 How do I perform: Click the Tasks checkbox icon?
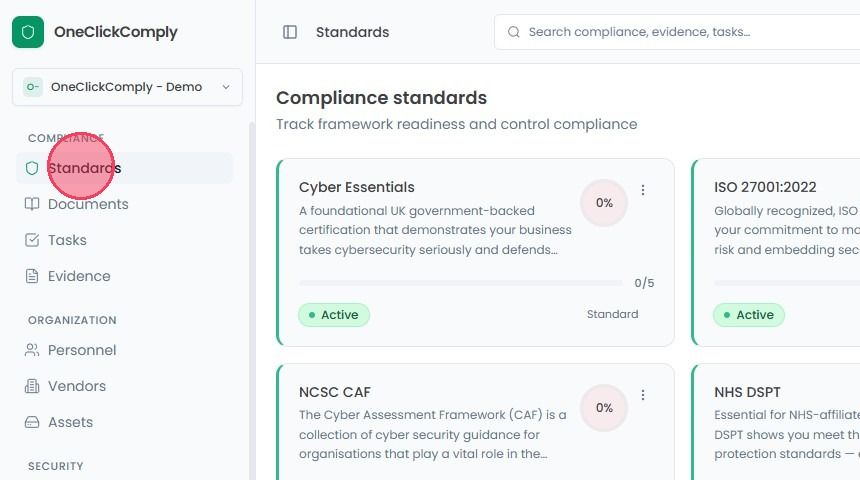coord(32,240)
